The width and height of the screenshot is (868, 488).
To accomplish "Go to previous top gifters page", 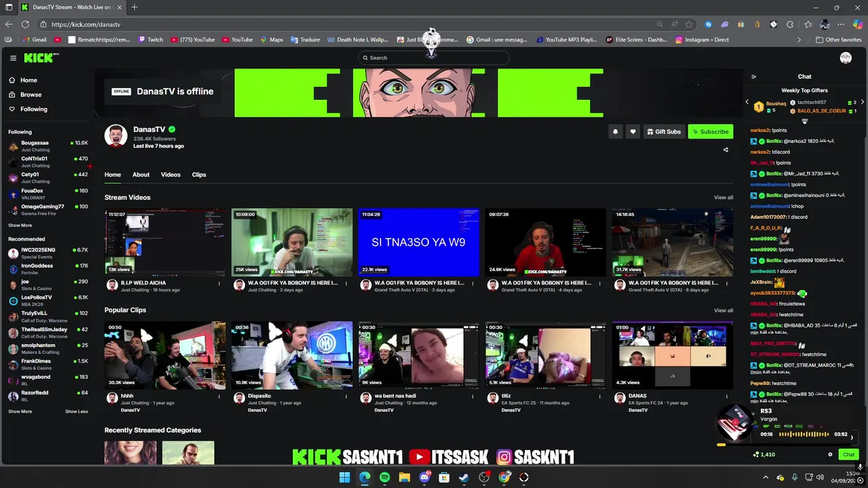I will point(747,102).
